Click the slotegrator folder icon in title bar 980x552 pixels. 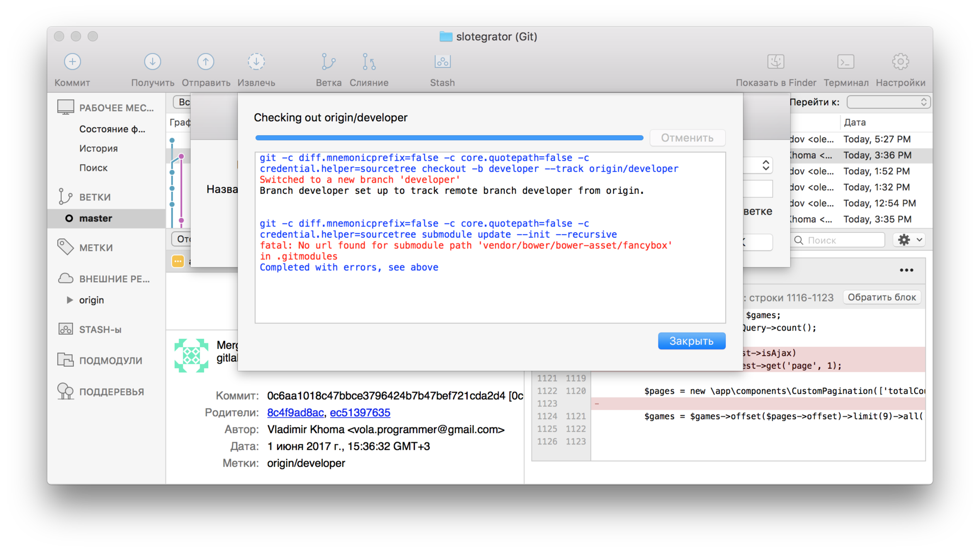click(446, 37)
